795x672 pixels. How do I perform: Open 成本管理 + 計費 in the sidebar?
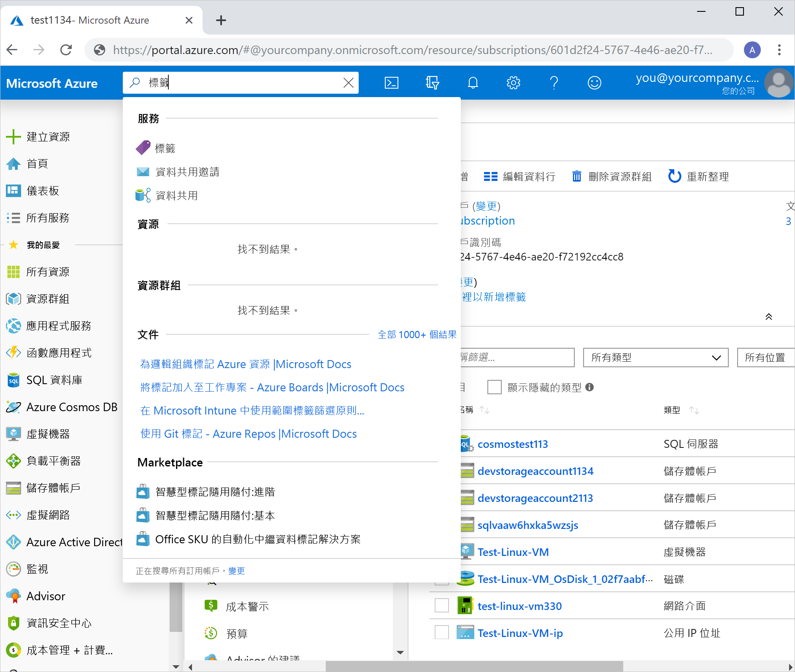[x=59, y=650]
